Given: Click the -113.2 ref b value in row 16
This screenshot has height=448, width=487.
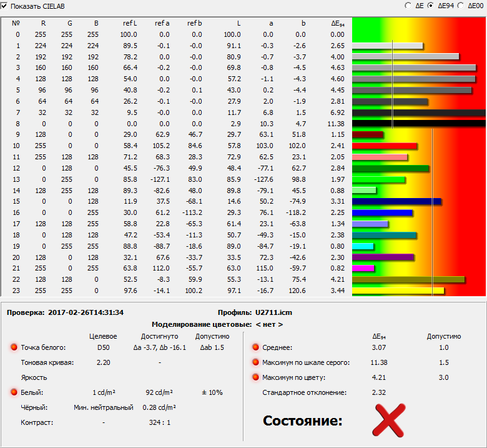Looking at the screenshot, I should [192, 212].
